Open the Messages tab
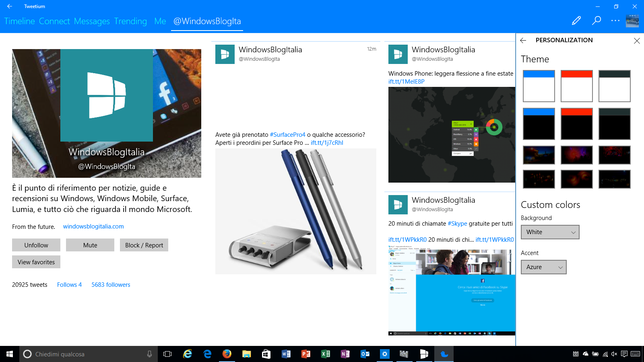The image size is (644, 362). coord(92,21)
